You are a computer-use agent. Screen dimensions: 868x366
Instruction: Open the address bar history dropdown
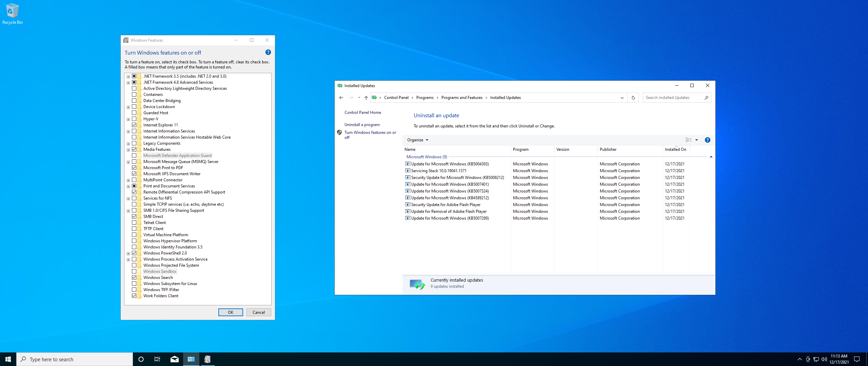click(622, 98)
